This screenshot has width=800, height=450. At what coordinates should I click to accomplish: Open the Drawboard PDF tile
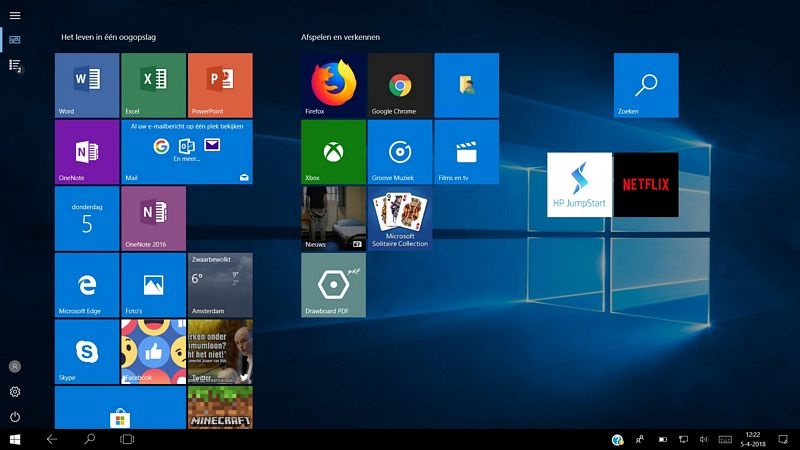click(333, 285)
